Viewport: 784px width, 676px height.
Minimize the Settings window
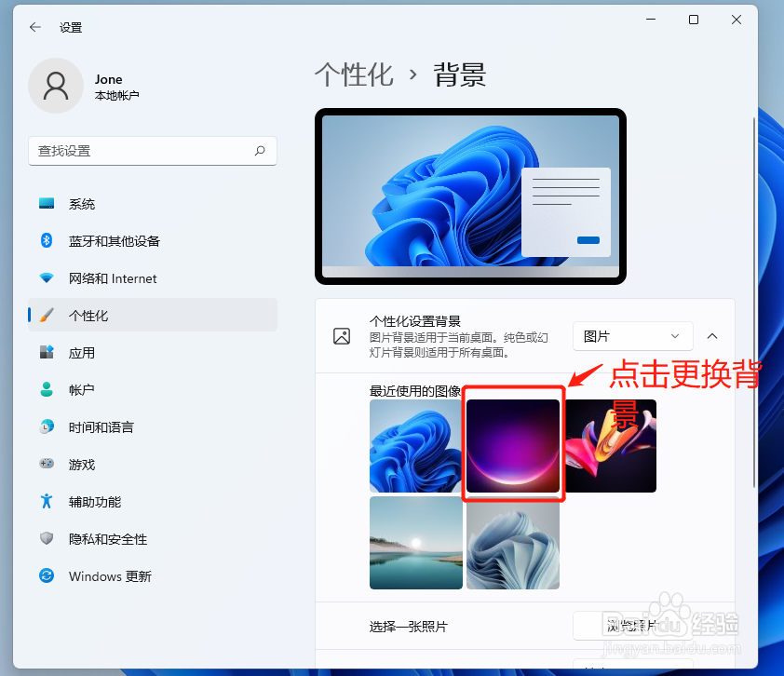[x=651, y=20]
